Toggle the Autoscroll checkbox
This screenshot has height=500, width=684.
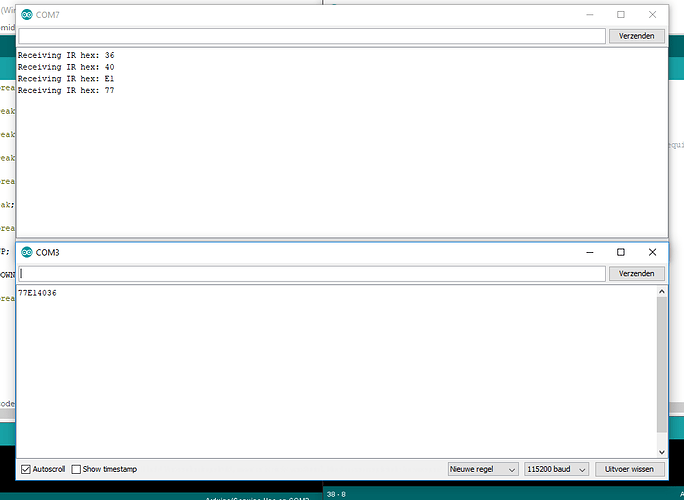coord(26,469)
